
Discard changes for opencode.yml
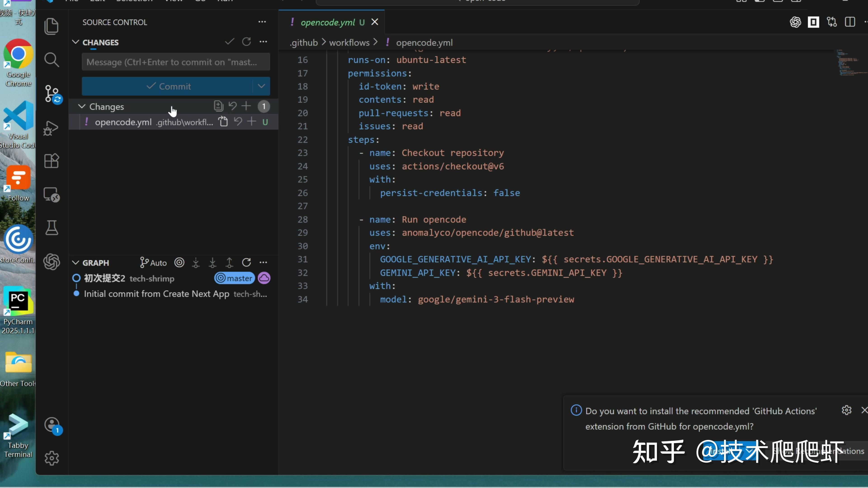point(238,122)
